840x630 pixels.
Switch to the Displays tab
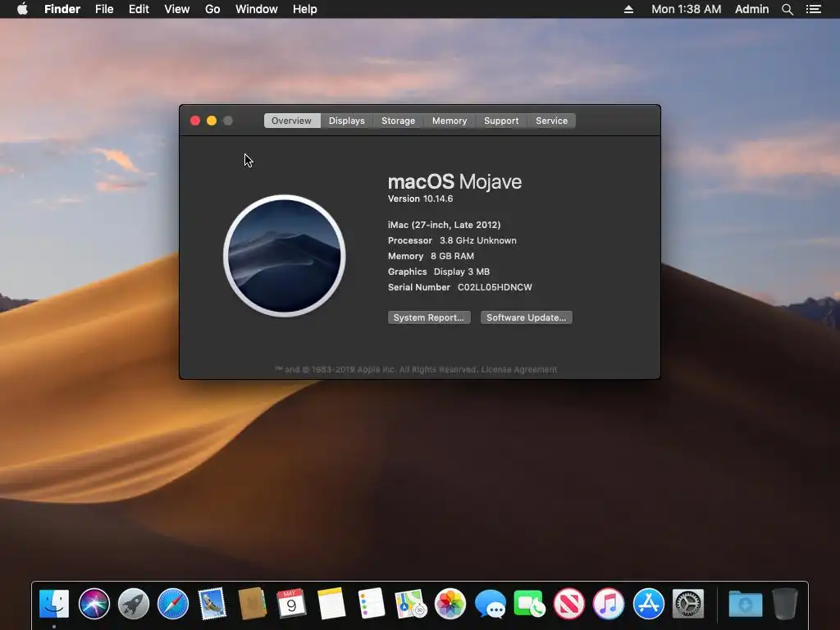(347, 121)
